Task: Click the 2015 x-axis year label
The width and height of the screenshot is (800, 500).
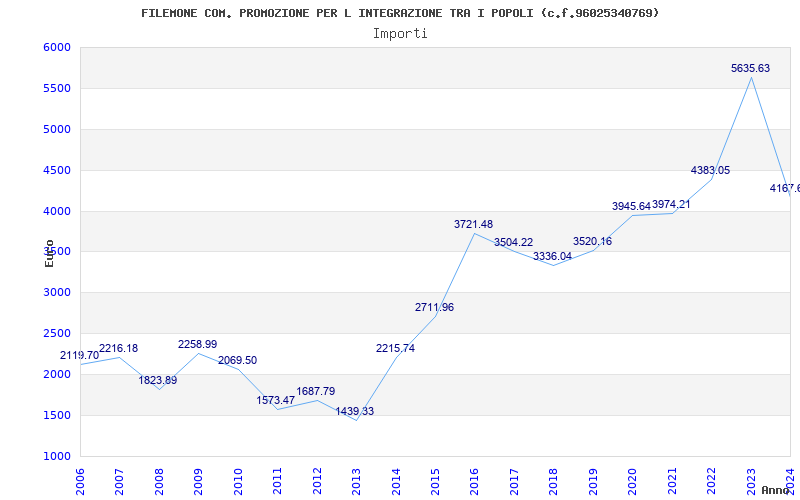Action: coord(435,481)
